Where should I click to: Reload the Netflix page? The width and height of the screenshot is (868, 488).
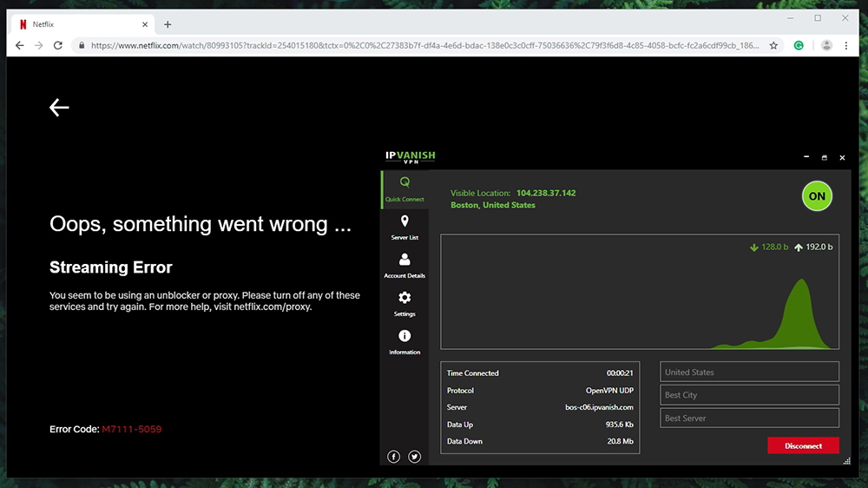point(57,45)
